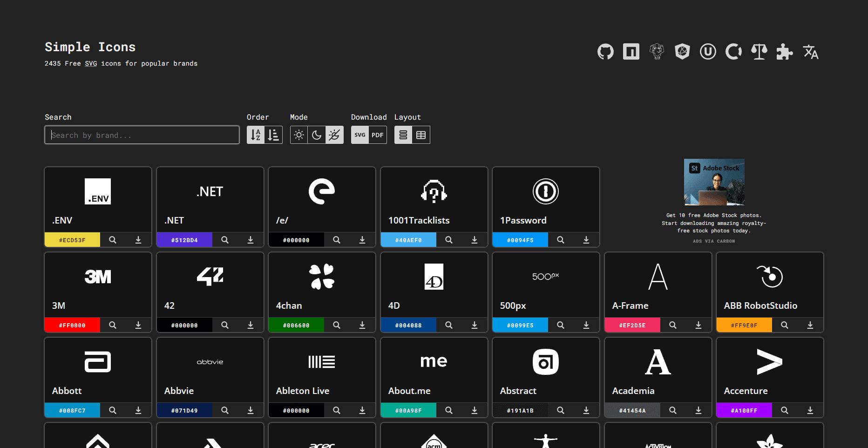Screen dimensions: 868x448
Task: Open the Adobe Stock ad text link
Action: (714, 223)
